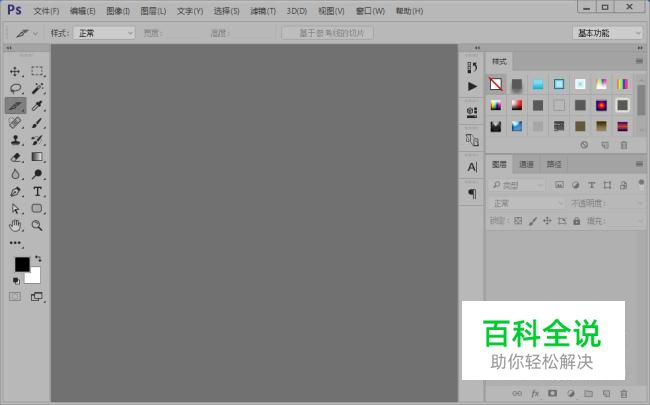Screen dimensions: 650x405
Task: Set the black foreground color swatch
Action: click(x=21, y=264)
